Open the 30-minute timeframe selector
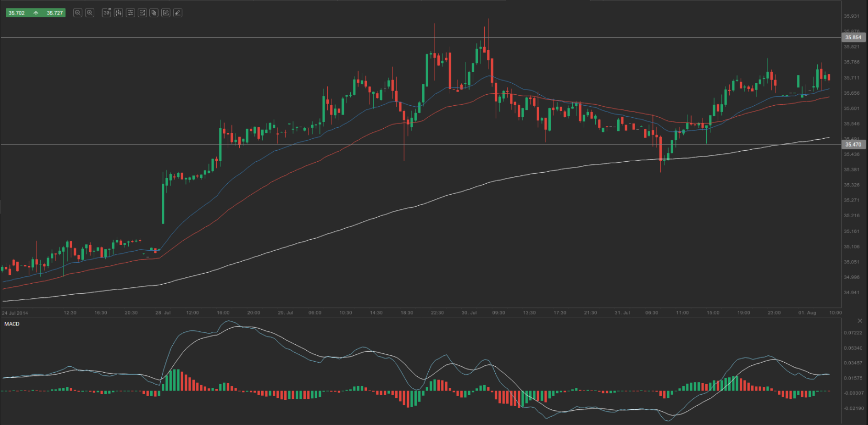The height and width of the screenshot is (425, 868). point(107,13)
